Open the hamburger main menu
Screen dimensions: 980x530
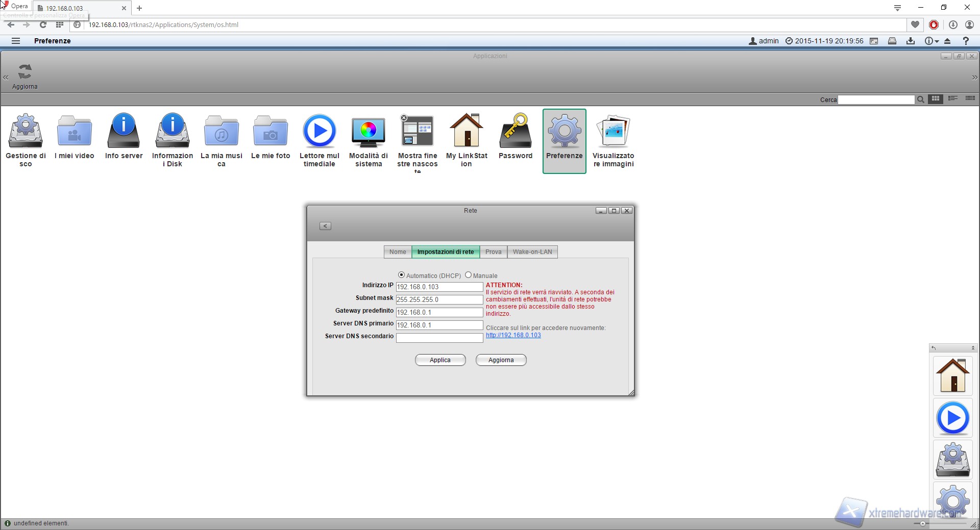point(16,41)
